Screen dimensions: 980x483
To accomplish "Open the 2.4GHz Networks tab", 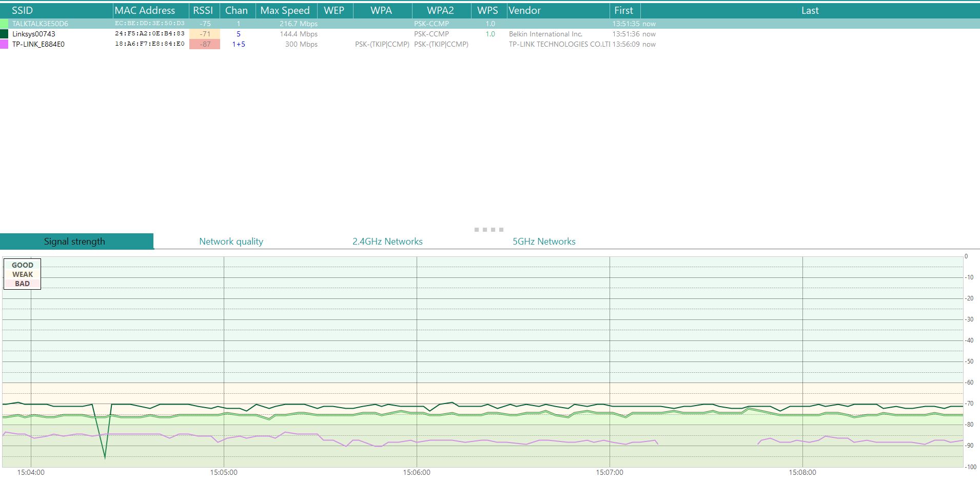I will click(x=387, y=241).
